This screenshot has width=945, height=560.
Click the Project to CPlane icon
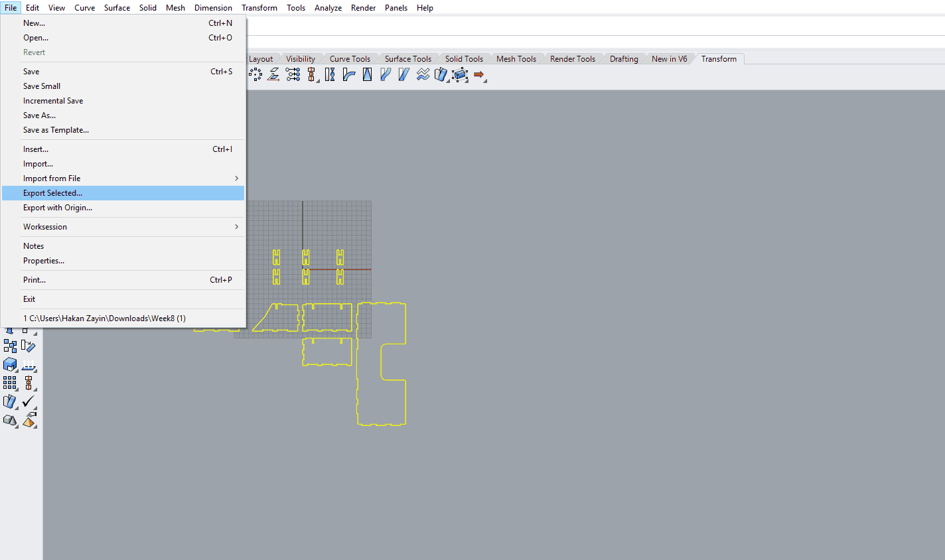(x=274, y=75)
